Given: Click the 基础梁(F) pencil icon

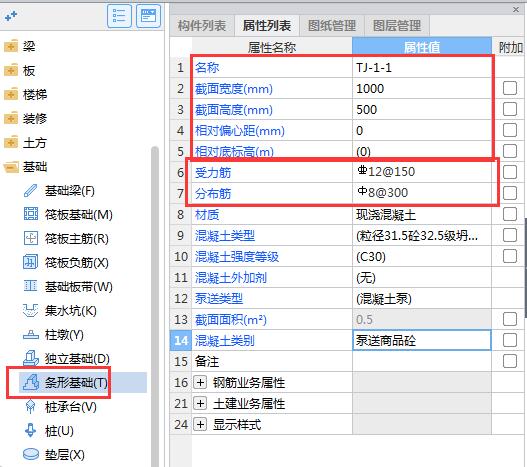Looking at the screenshot, I should point(30,191).
